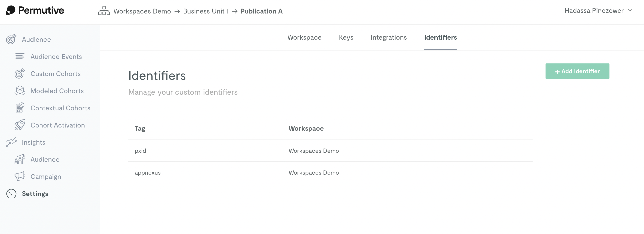The width and height of the screenshot is (644, 234).
Task: Open Audience section label in sidebar
Action: click(x=36, y=39)
